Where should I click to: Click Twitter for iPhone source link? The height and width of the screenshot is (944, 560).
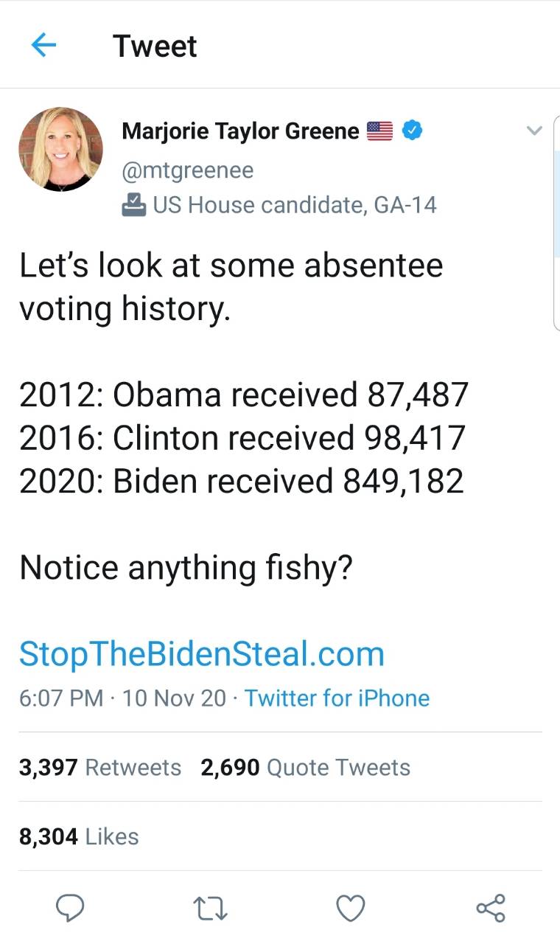[x=337, y=698]
